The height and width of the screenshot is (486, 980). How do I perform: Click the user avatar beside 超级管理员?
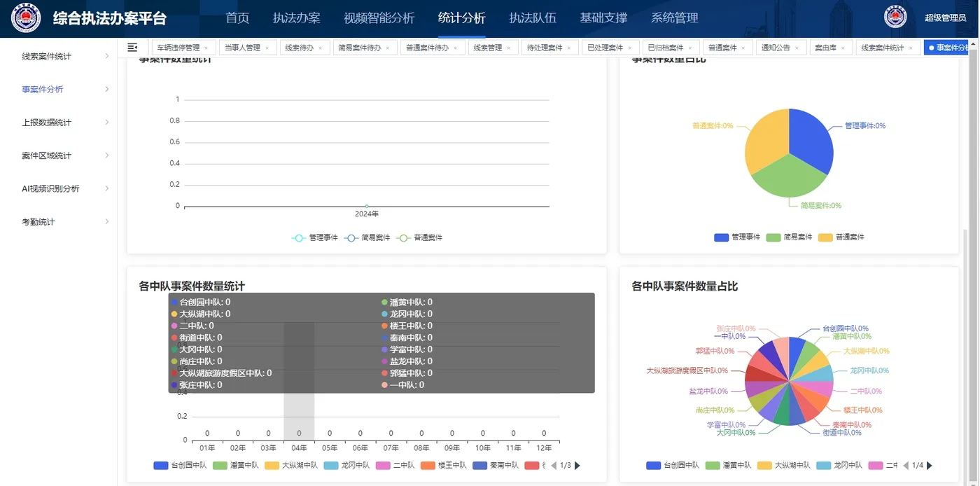895,16
